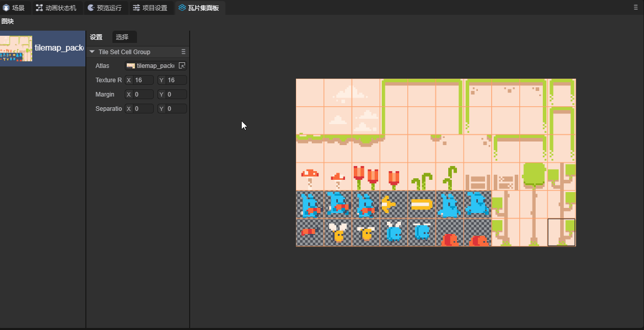Open the Atlas asset selector field
Viewport: 644px width, 330px height.
[x=151, y=66]
